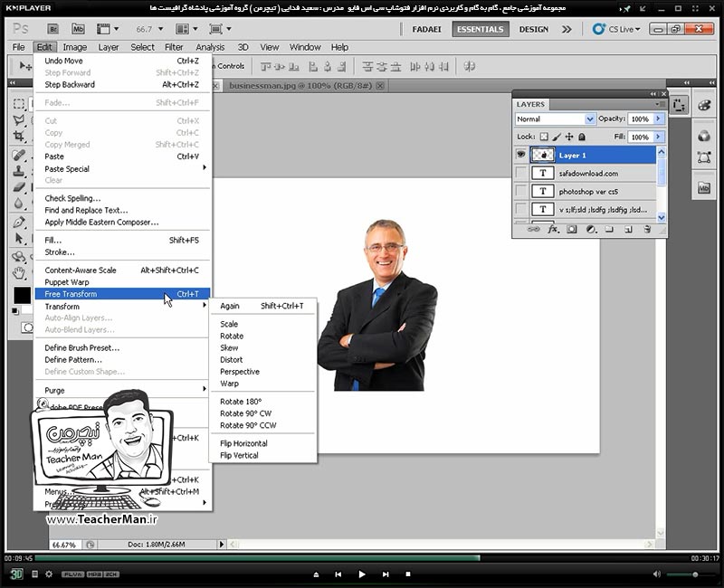Expand the Paste Special submenu
The image size is (724, 588).
pos(122,168)
